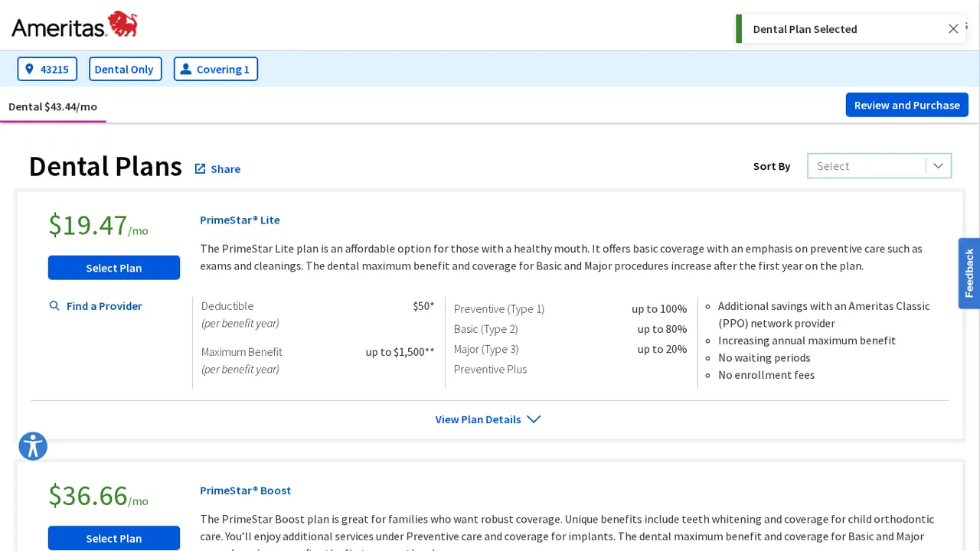Select the Dental $43.44/mo tab
Screen dimensions: 980x551
coord(53,106)
